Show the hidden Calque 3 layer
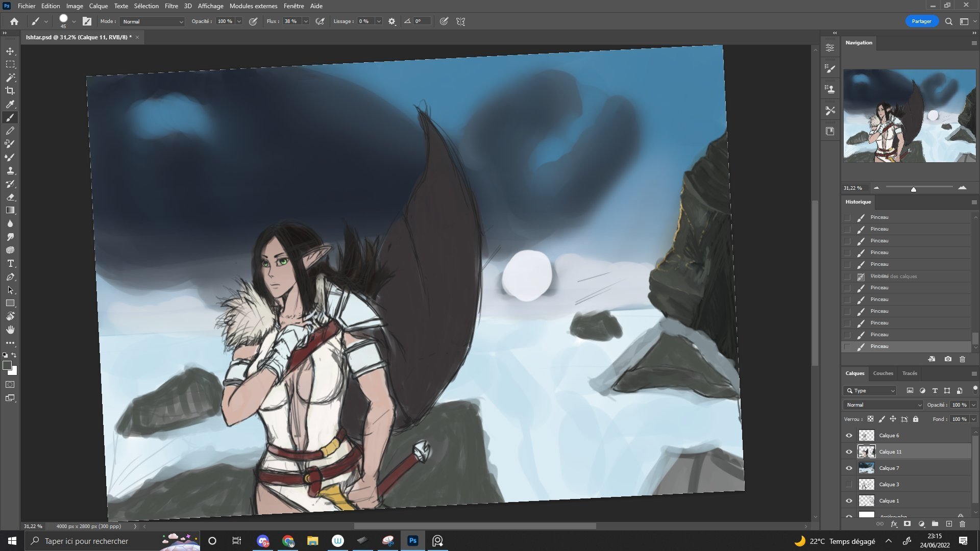Viewport: 980px width, 551px height. (x=849, y=485)
